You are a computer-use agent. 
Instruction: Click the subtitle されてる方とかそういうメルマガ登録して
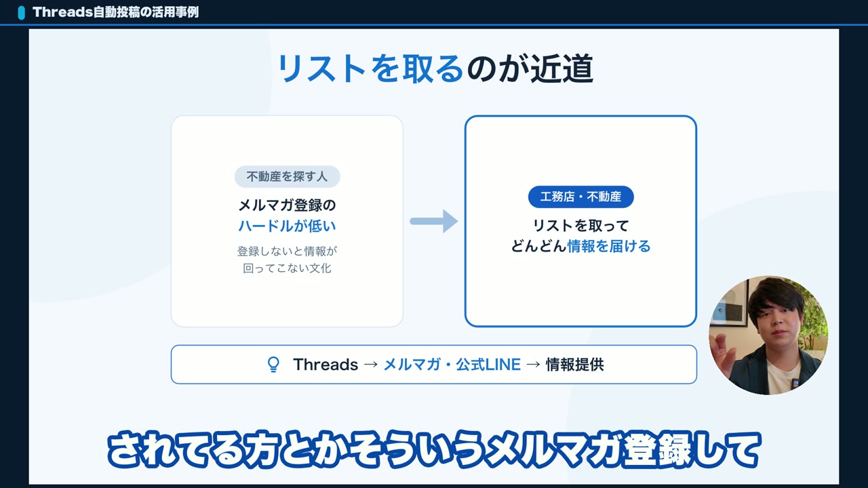(x=434, y=450)
